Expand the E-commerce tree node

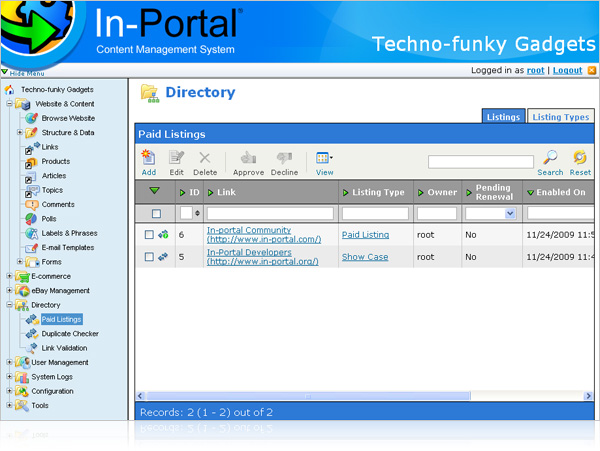[x=9, y=275]
